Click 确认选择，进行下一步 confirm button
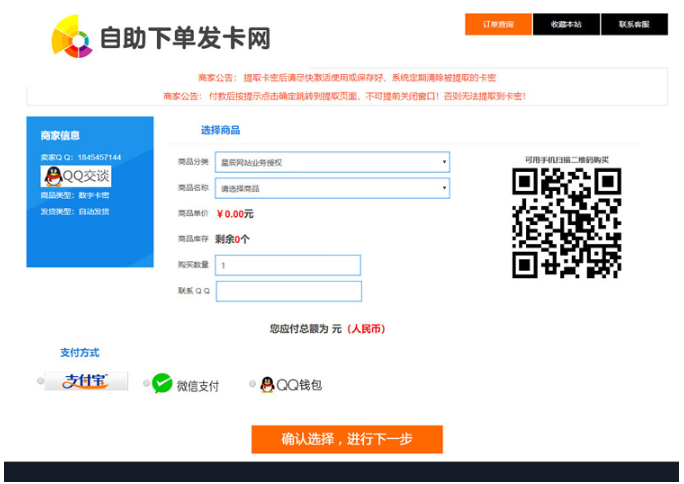The height and width of the screenshot is (484, 684). click(x=347, y=439)
